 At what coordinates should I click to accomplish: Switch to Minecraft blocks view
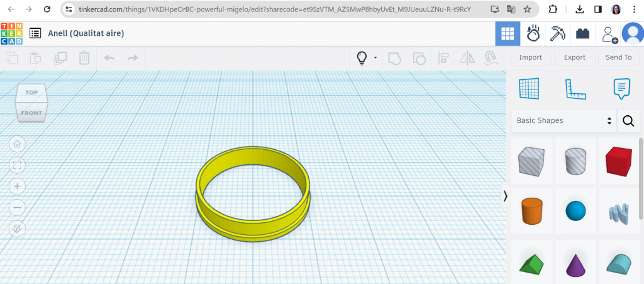point(557,33)
